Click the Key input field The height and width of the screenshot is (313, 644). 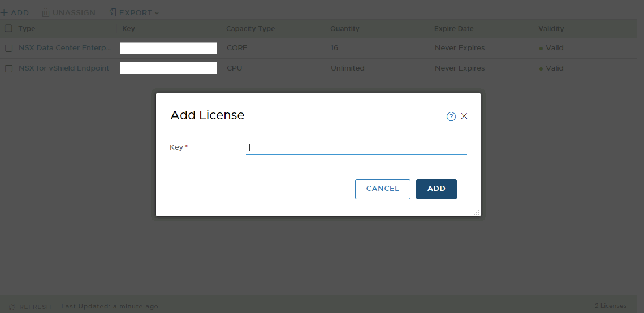[x=356, y=147]
